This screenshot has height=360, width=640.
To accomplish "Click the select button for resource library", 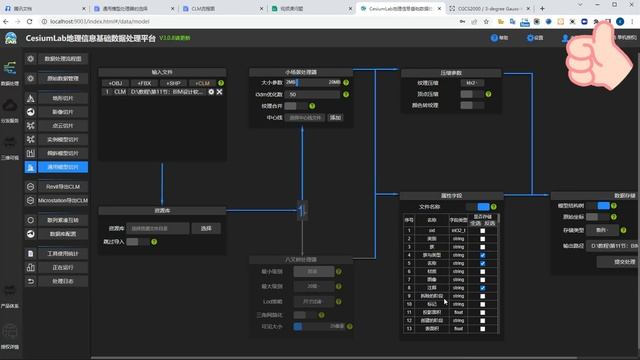I will 206,228.
